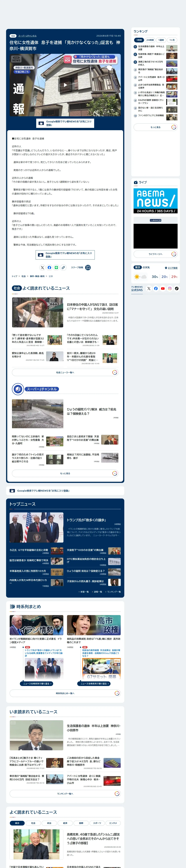Open ranking item 4 東京湾の海賊船撤去

[x=156, y=71]
